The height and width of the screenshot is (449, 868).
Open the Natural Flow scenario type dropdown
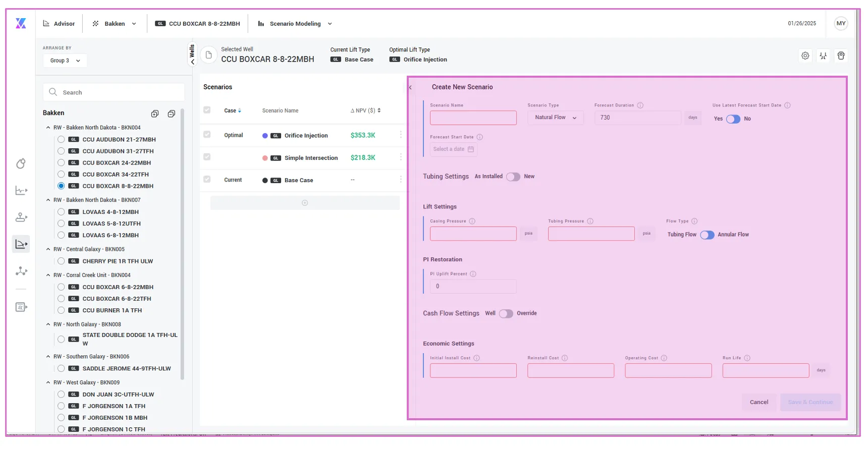[556, 118]
